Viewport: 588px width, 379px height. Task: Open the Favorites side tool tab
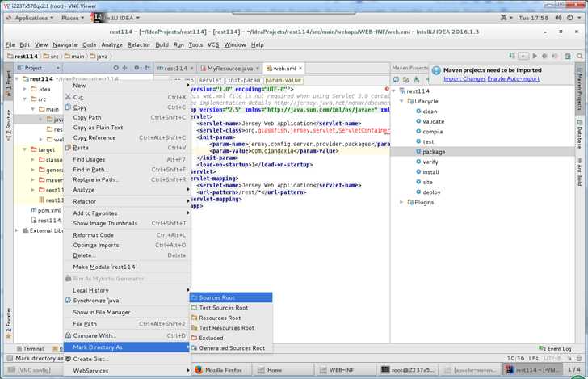(x=9, y=322)
